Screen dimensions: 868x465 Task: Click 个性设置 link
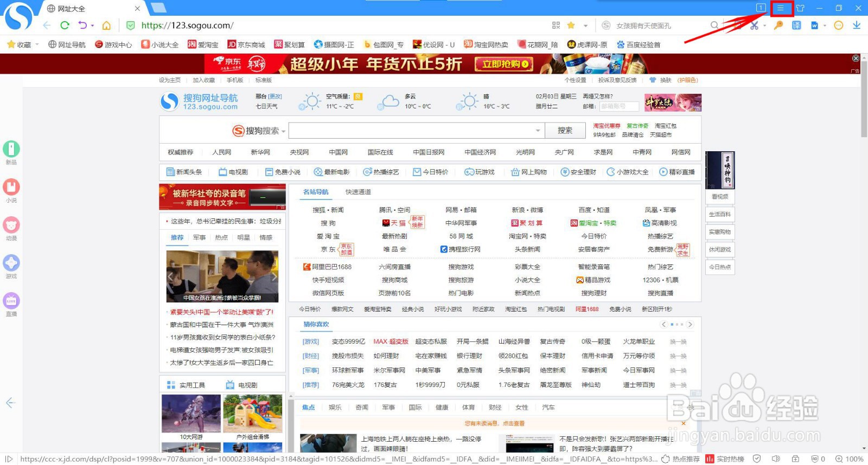pyautogui.click(x=575, y=80)
